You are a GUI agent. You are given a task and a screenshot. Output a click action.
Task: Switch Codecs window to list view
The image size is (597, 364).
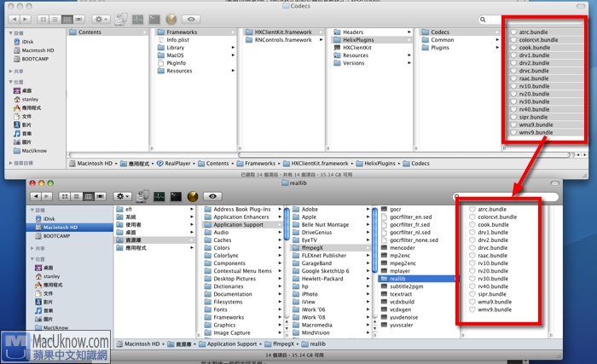[55, 19]
